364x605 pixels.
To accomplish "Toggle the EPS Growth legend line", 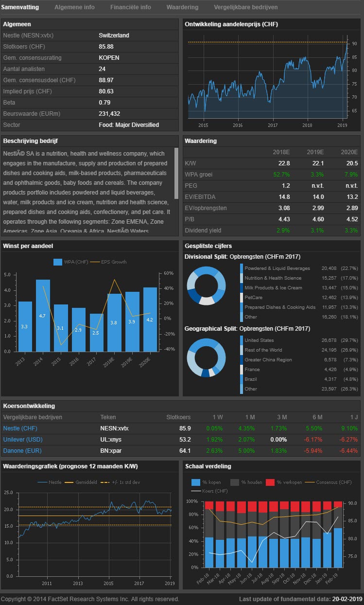I will point(94,262).
